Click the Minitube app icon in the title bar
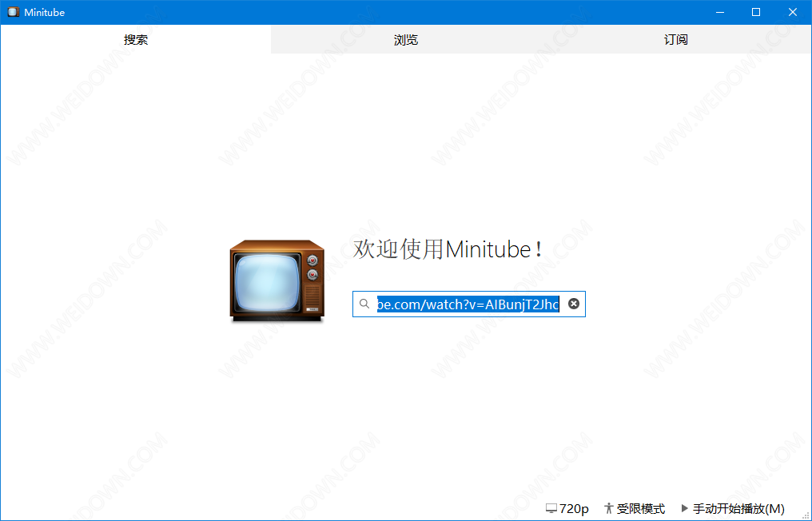 click(14, 12)
